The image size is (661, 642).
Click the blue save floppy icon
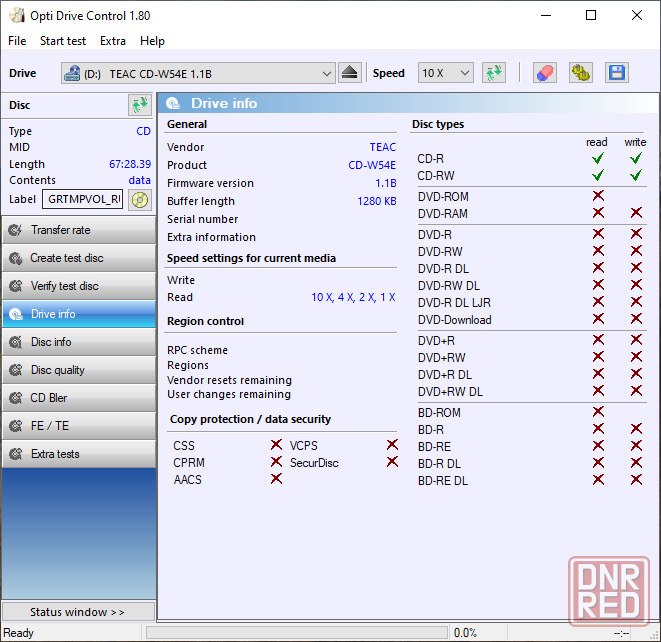coord(616,73)
